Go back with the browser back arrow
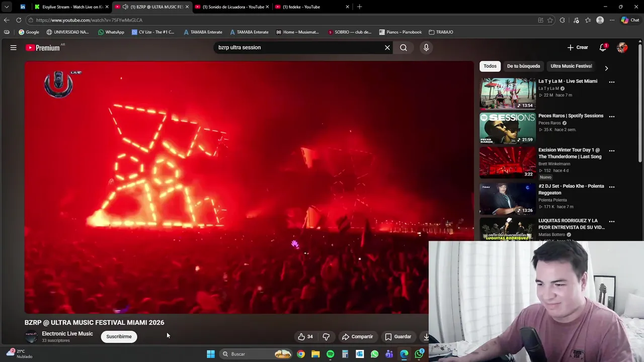 pos(7,20)
